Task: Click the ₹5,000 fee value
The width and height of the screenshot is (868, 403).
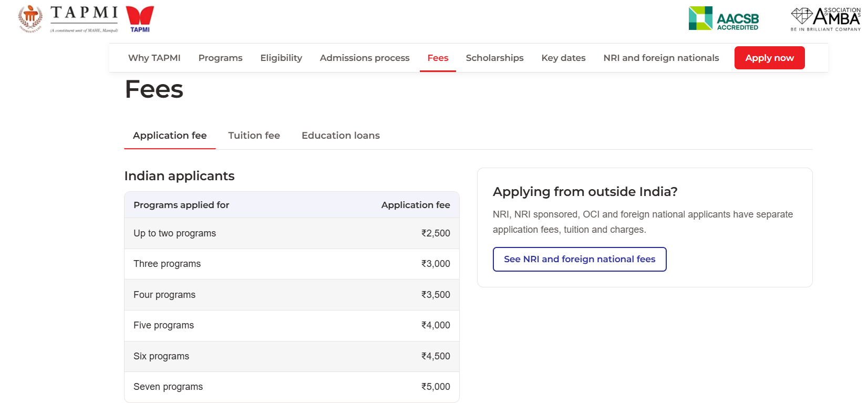Action: tap(436, 387)
